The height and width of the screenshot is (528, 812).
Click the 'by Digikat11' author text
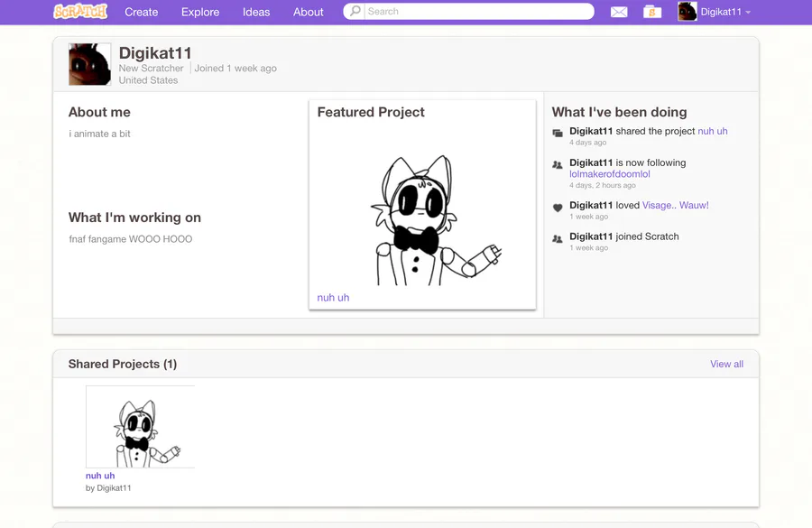click(108, 488)
